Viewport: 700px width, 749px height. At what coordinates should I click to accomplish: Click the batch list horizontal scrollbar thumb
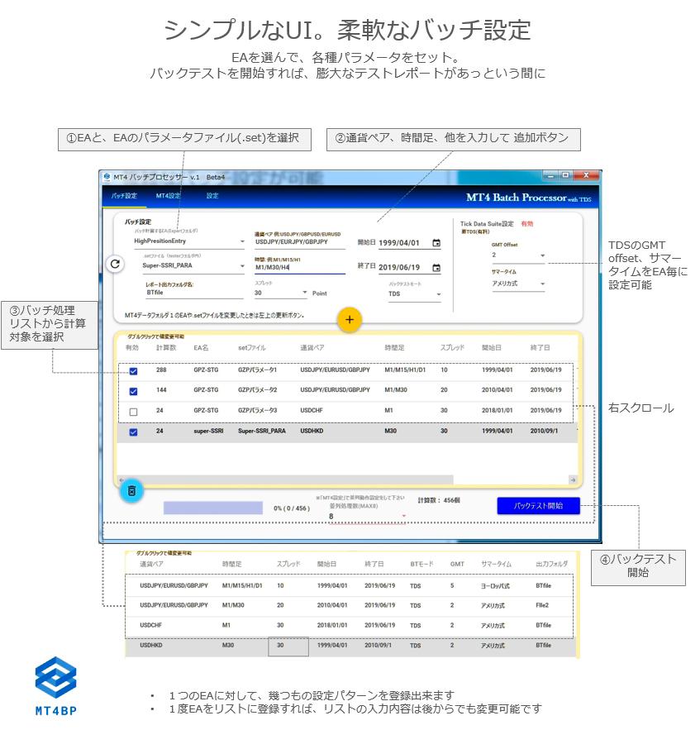[289, 479]
